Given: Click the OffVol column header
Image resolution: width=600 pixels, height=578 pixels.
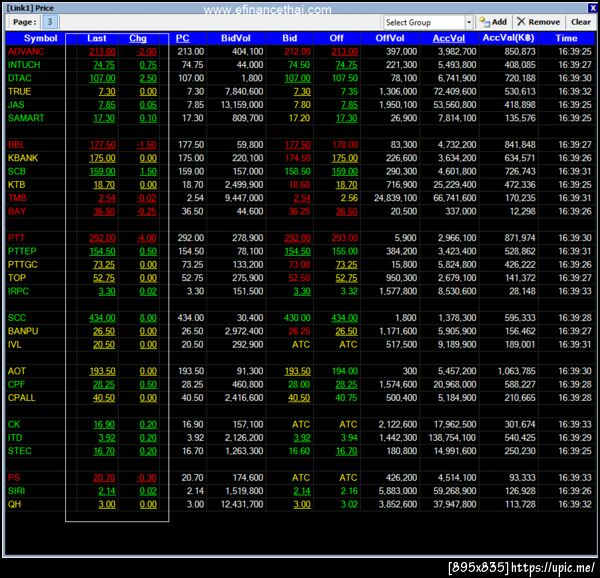Looking at the screenshot, I should pyautogui.click(x=390, y=38).
